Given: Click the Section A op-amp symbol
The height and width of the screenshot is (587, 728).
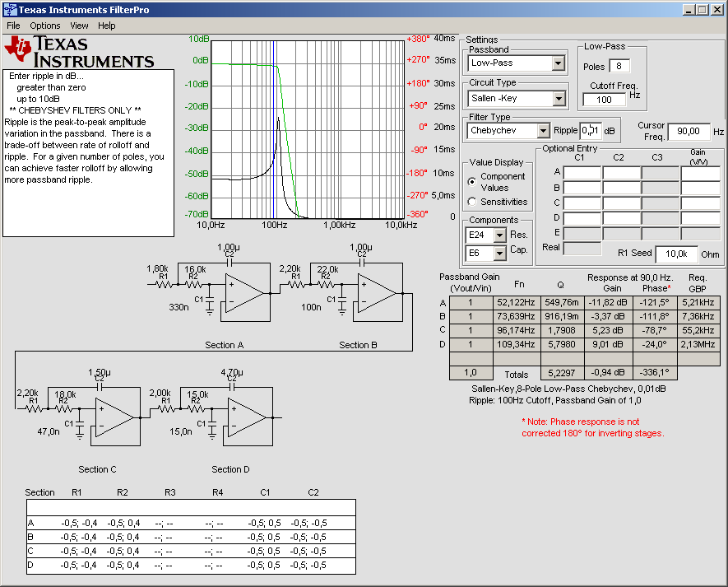Looking at the screenshot, I should click(243, 293).
